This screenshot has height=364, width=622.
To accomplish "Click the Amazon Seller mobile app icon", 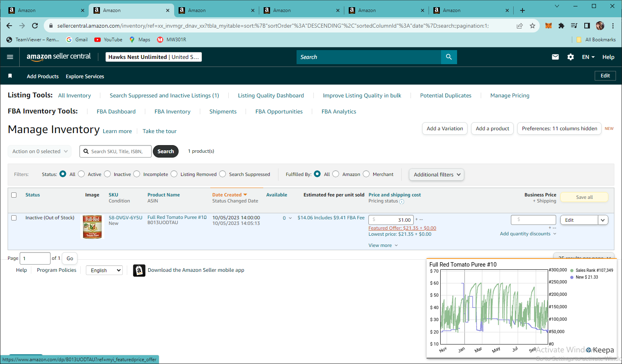I will (139, 271).
